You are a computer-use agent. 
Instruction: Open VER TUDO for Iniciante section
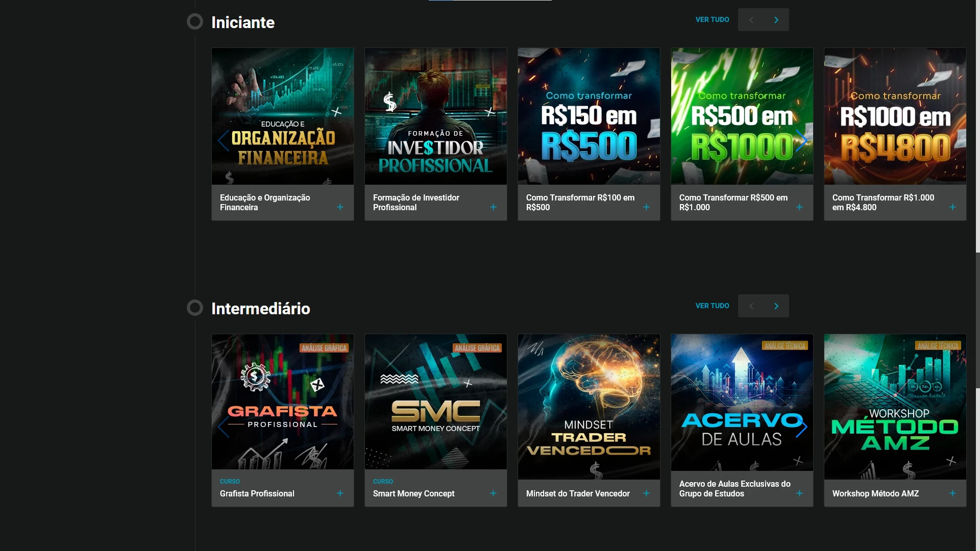712,19
